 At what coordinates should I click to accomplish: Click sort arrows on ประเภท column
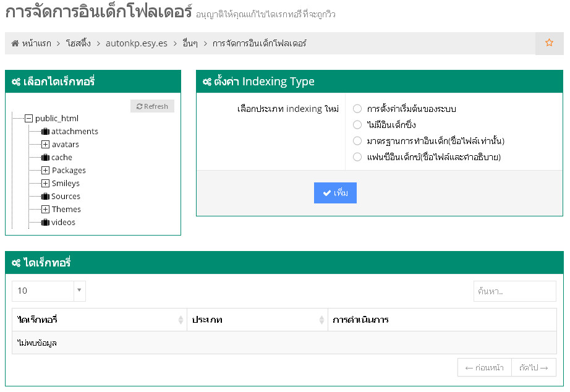(321, 320)
